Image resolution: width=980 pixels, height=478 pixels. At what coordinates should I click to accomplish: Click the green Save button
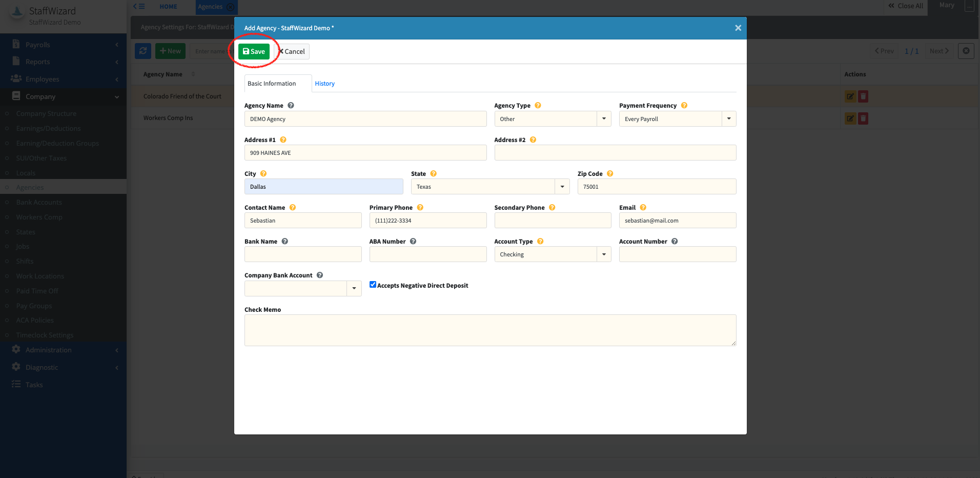(x=254, y=51)
